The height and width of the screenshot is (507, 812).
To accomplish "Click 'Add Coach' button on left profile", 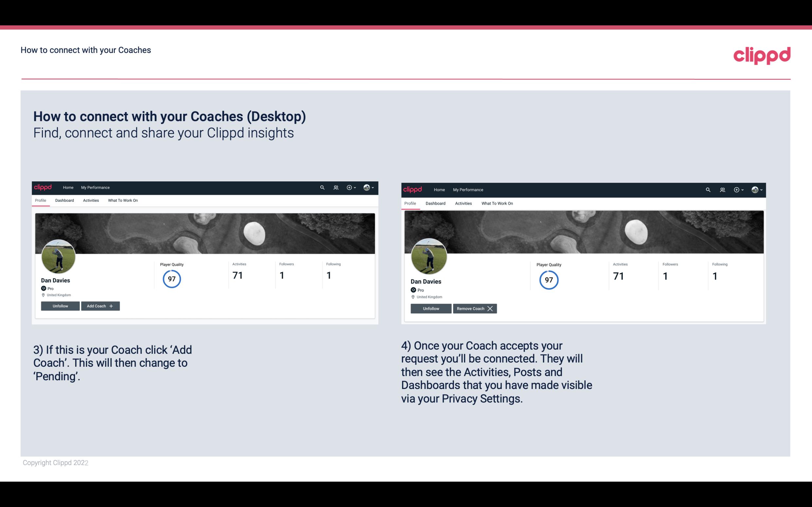I will pyautogui.click(x=100, y=306).
